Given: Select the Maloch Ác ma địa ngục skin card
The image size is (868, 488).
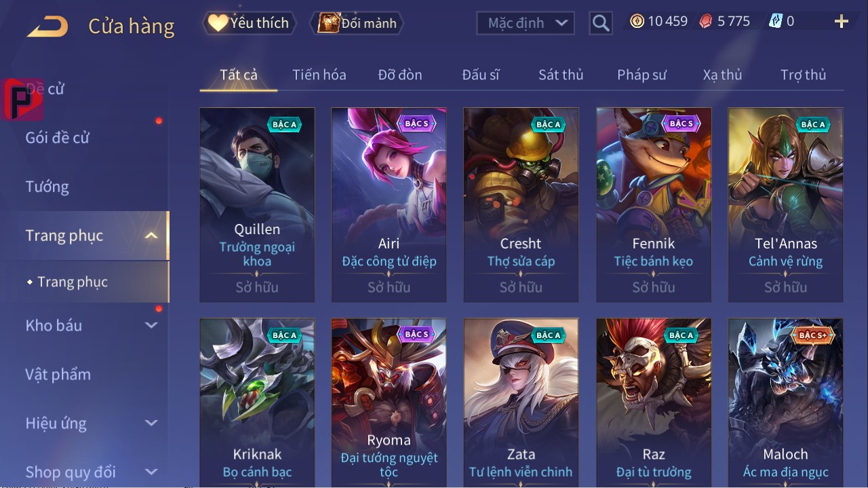Looking at the screenshot, I should point(785,402).
